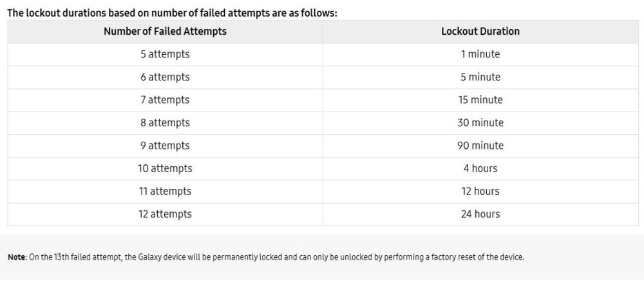Select the '10 attempts' cell
This screenshot has width=644, height=281.
point(165,168)
